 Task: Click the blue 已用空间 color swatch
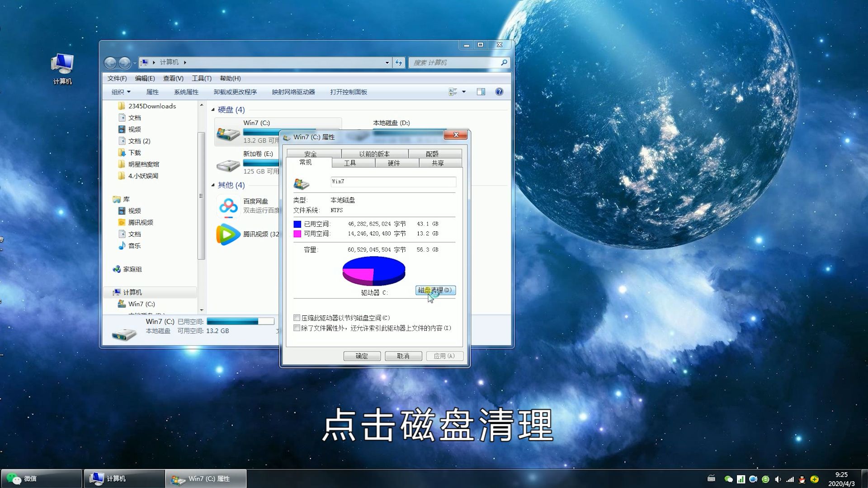(297, 224)
